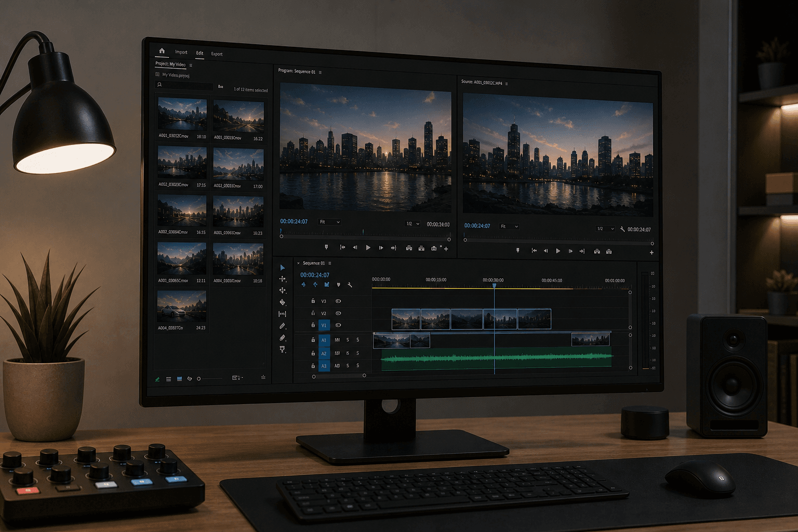This screenshot has width=798, height=532.
Task: Click the timeline playhead on the ruler
Action: click(x=494, y=285)
